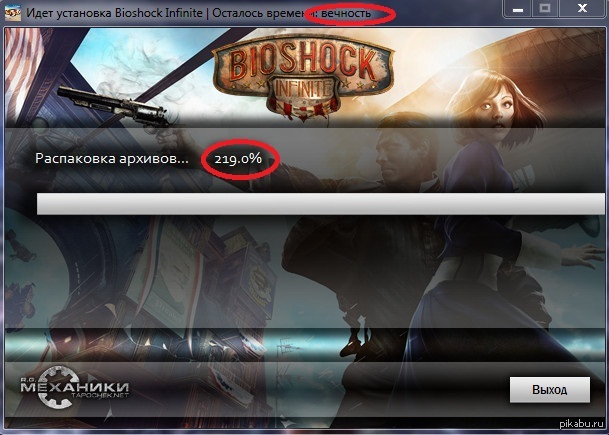Click the 219.0% progress percentage
The width and height of the screenshot is (609, 435).
pos(238,158)
